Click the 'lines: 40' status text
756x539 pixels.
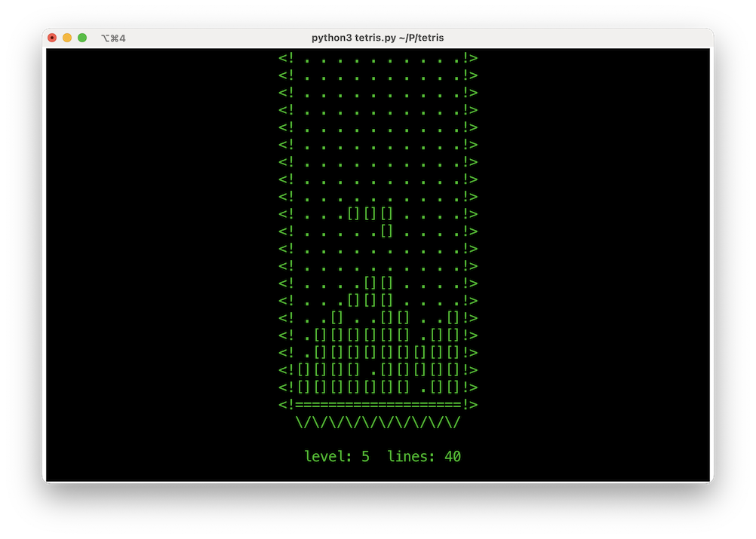(x=424, y=456)
